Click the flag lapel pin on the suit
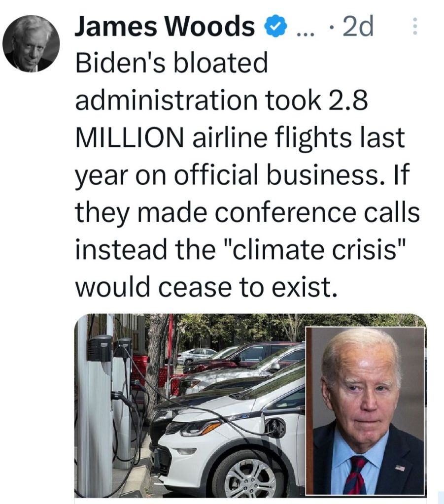This screenshot has height=504, width=444. [400, 468]
